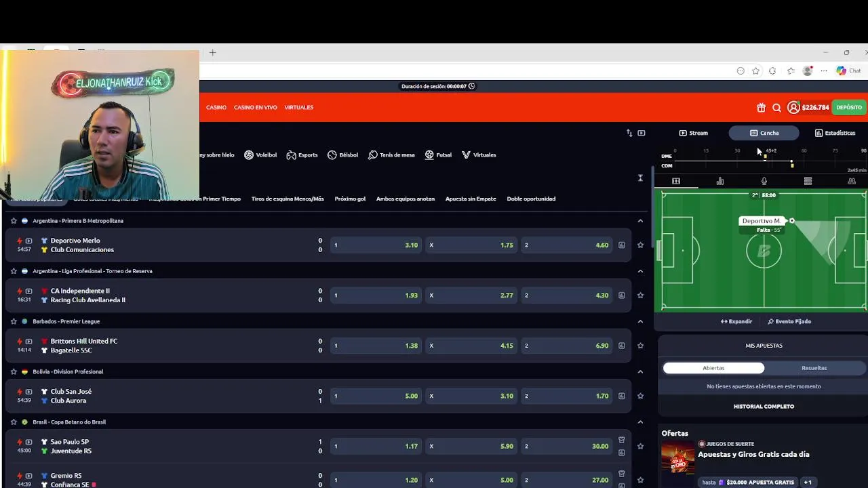Favorite the Club San José match

(x=640, y=396)
